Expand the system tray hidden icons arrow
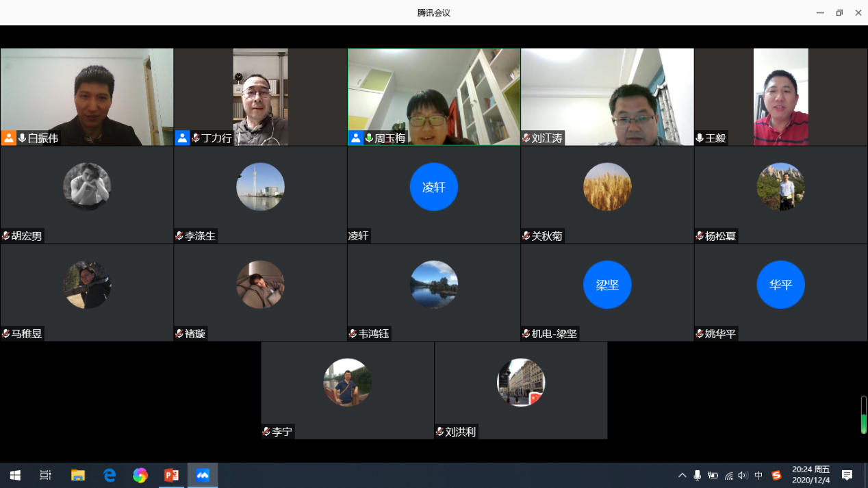Viewport: 868px width, 488px height. [682, 475]
